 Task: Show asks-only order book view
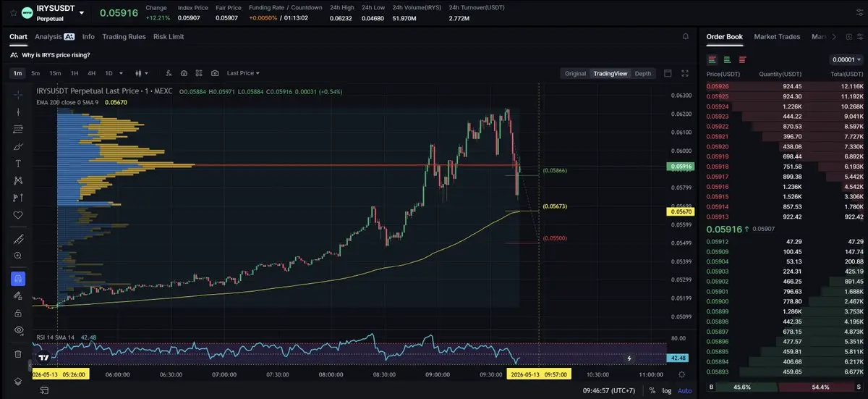[x=743, y=59]
